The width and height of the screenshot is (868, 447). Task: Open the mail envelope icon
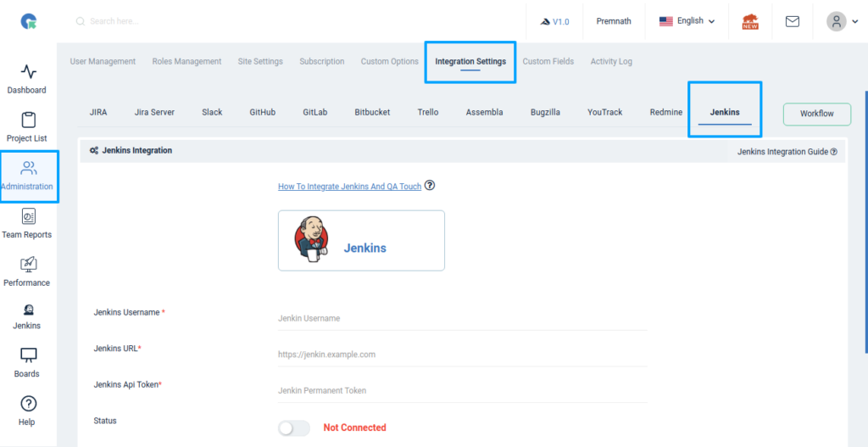pyautogui.click(x=793, y=21)
